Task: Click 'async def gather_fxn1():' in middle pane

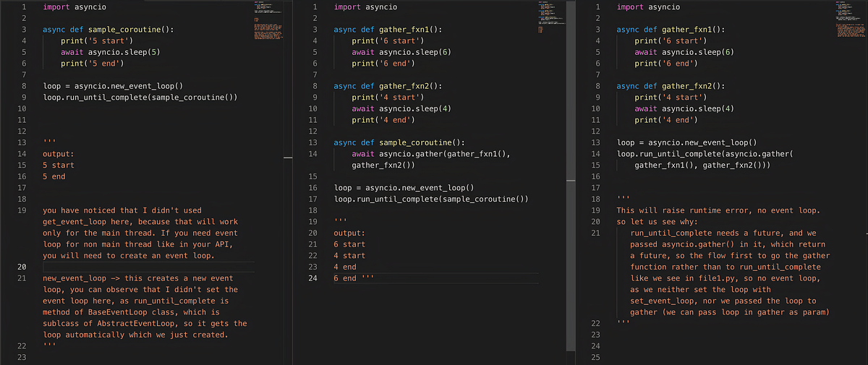Action: point(388,30)
